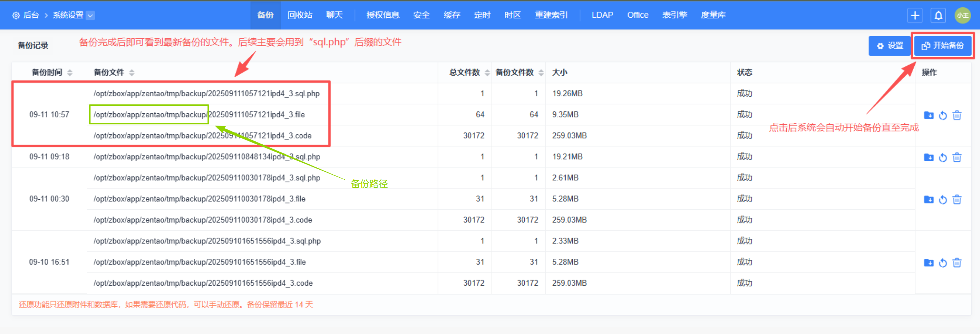Click the 09-10 16:51 backup time cell

(49, 263)
